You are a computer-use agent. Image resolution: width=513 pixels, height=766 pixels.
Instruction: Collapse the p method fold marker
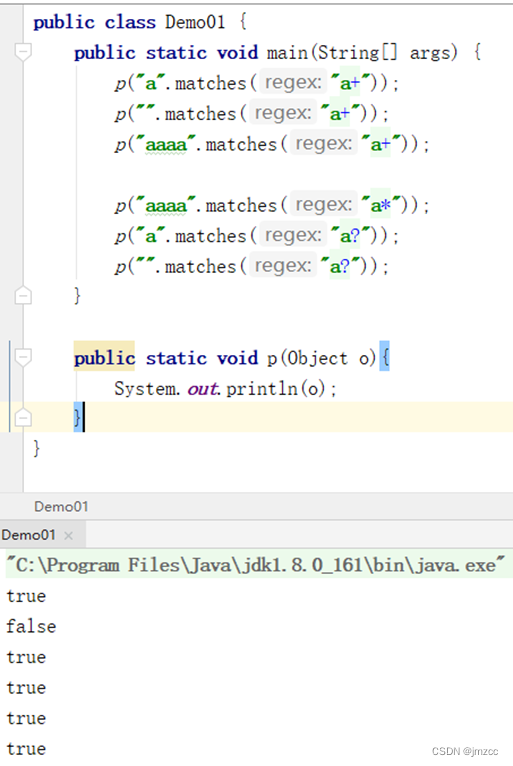23,357
